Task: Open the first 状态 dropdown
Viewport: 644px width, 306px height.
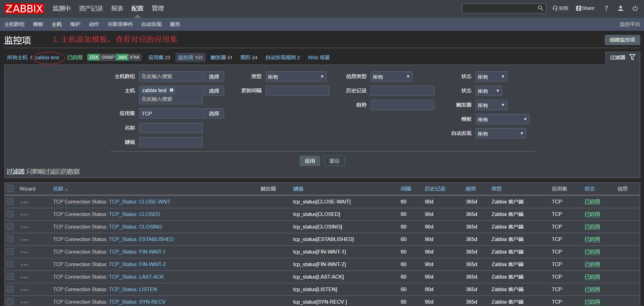Action: 491,77
